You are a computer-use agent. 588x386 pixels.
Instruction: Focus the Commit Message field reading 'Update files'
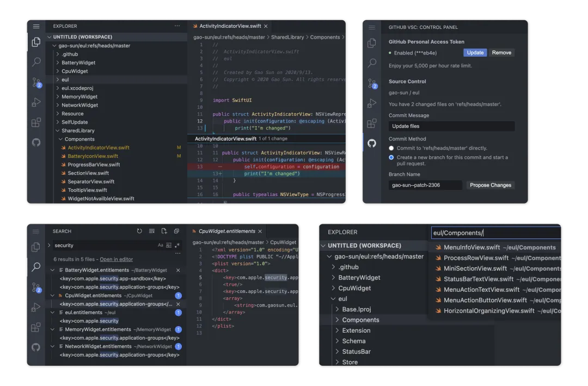point(451,126)
